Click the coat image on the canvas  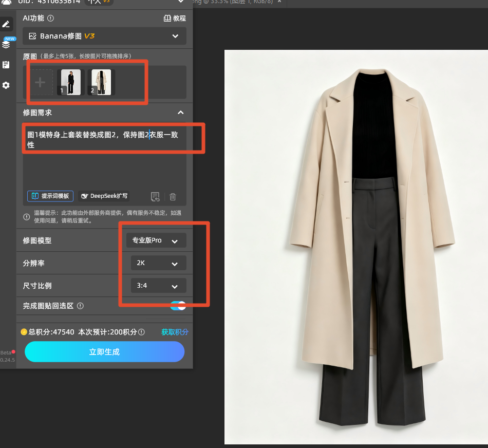click(x=356, y=247)
